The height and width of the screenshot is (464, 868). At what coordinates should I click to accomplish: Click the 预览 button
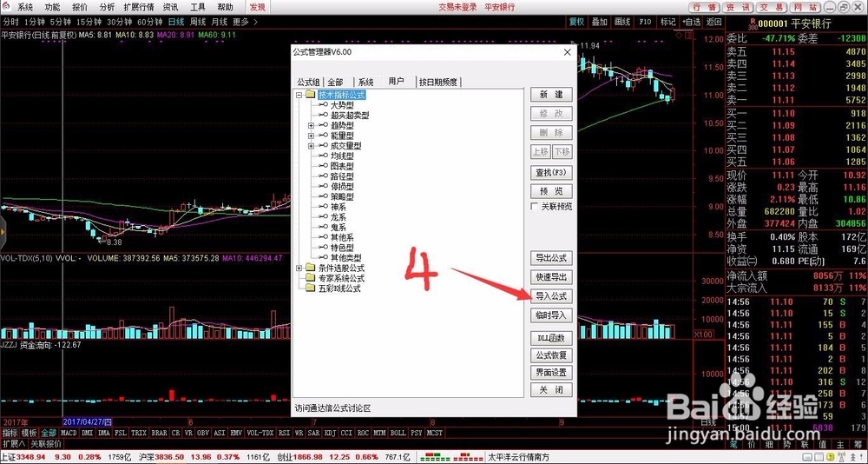pyautogui.click(x=551, y=191)
